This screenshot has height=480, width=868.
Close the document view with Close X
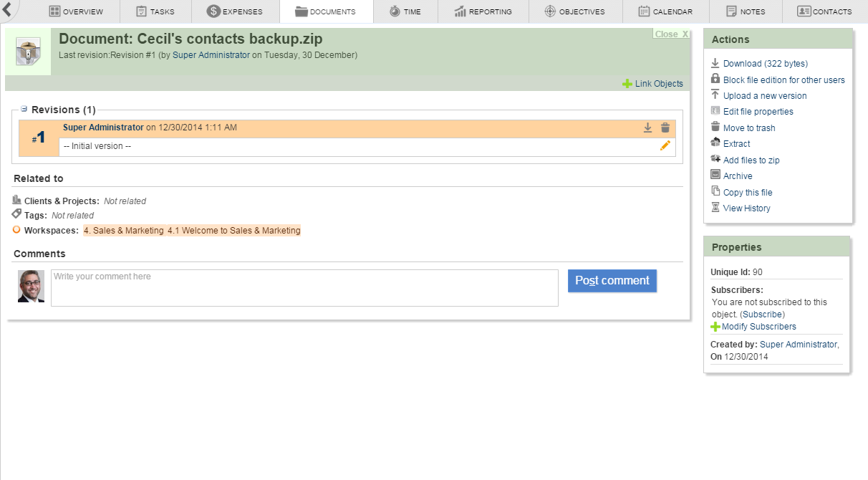coord(671,34)
